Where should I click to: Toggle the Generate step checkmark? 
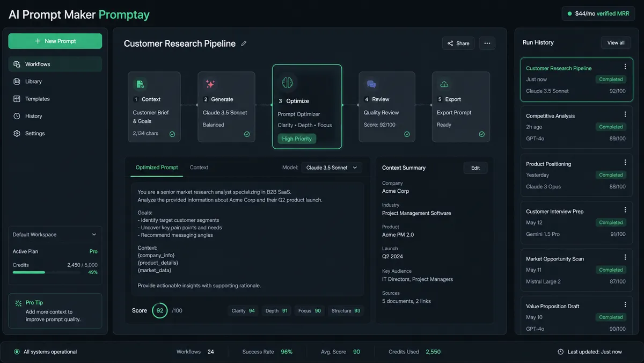pyautogui.click(x=247, y=134)
